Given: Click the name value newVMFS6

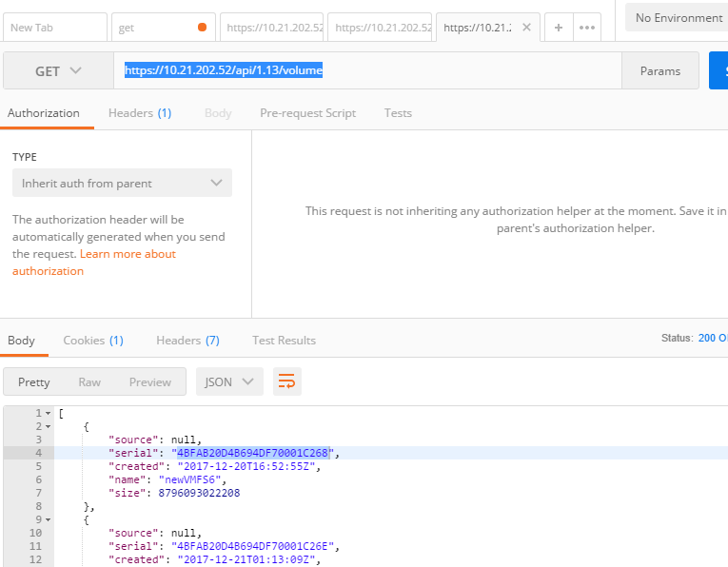Looking at the screenshot, I should (x=192, y=479).
